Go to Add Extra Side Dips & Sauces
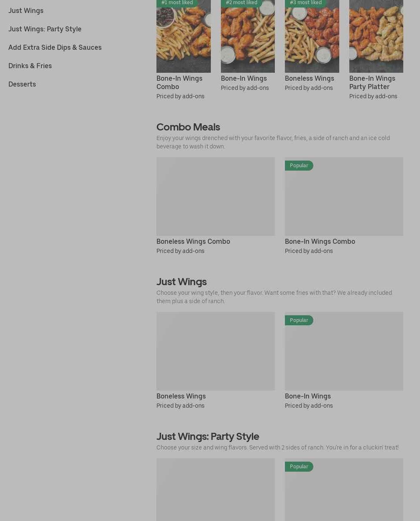Screen dimensions: 420x521 (x=55, y=47)
